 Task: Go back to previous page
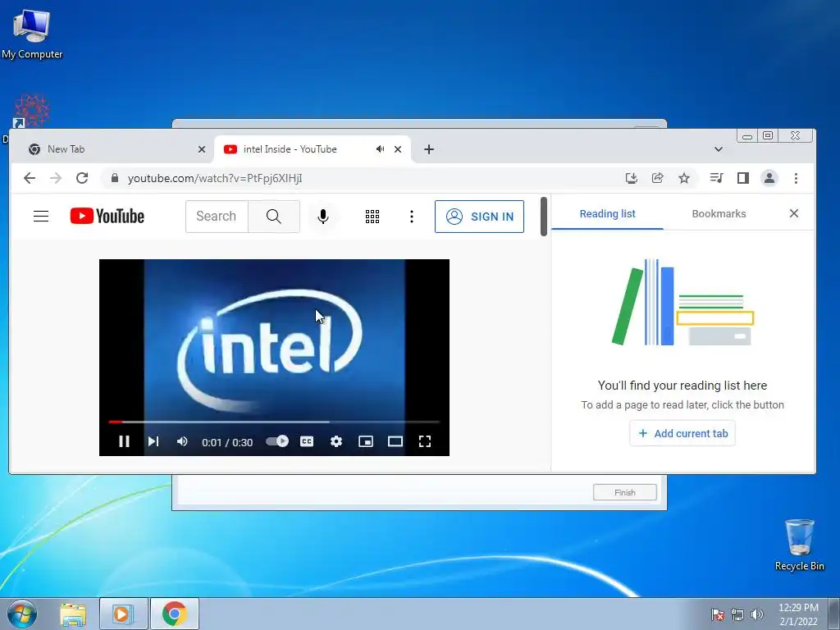pos(30,178)
